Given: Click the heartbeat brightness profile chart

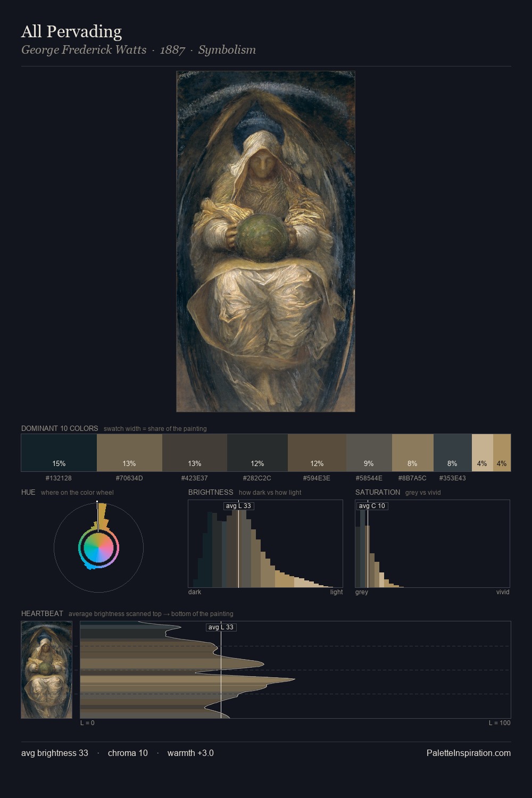Looking at the screenshot, I should pos(295,670).
